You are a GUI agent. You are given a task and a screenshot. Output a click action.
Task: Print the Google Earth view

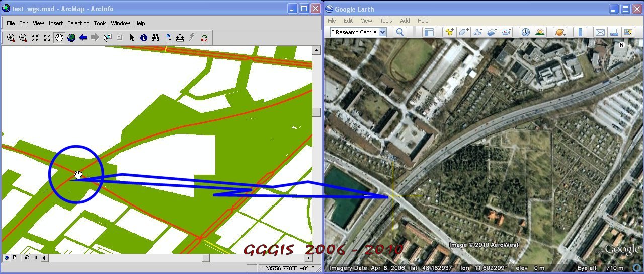coord(614,32)
